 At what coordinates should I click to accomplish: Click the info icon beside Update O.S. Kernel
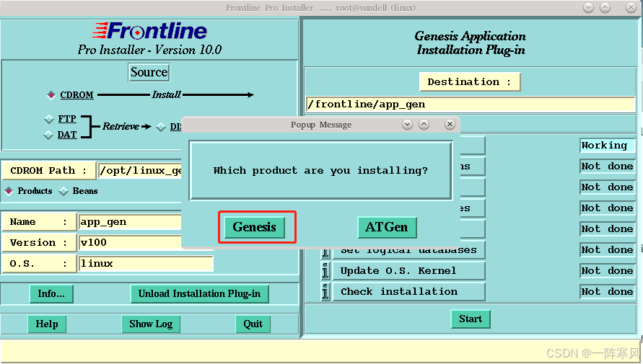pyautogui.click(x=325, y=271)
